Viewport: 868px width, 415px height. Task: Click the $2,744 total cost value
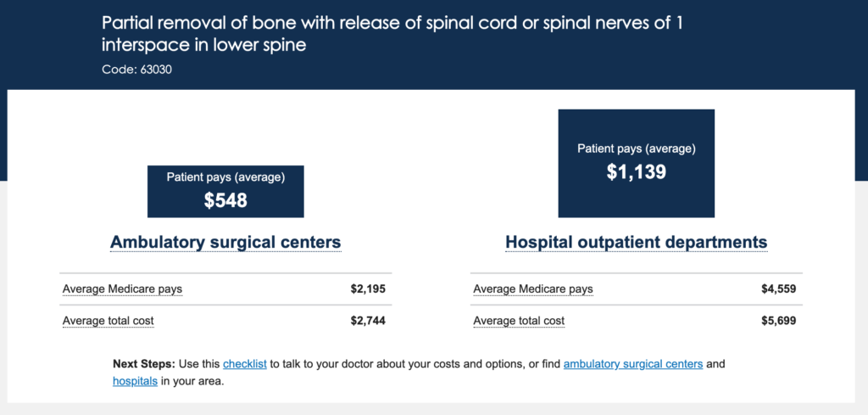point(368,320)
